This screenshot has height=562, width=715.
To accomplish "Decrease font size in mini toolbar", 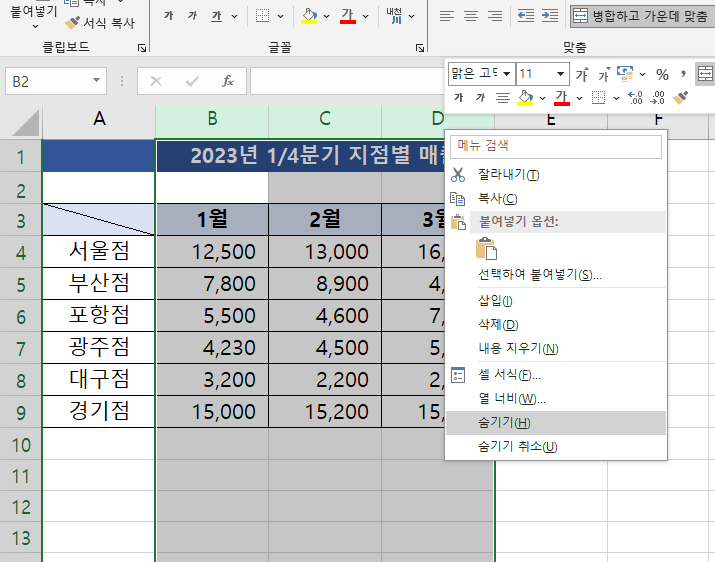I will 604,74.
